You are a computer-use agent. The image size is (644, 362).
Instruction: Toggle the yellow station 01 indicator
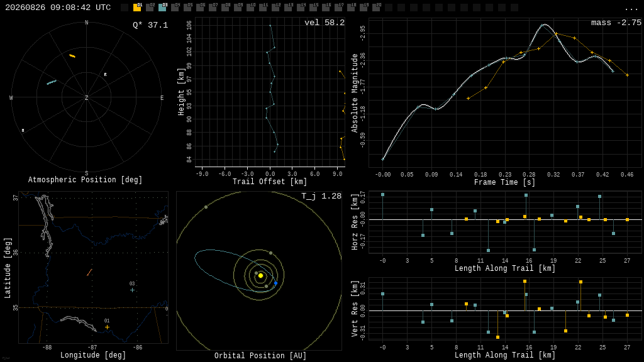point(137,8)
